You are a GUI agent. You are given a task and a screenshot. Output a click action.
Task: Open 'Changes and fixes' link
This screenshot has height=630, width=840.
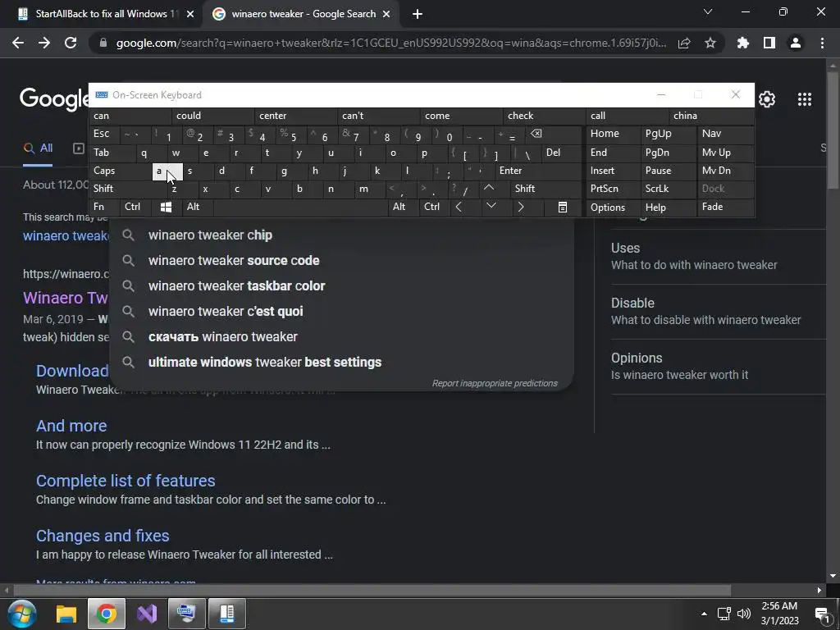click(x=103, y=536)
